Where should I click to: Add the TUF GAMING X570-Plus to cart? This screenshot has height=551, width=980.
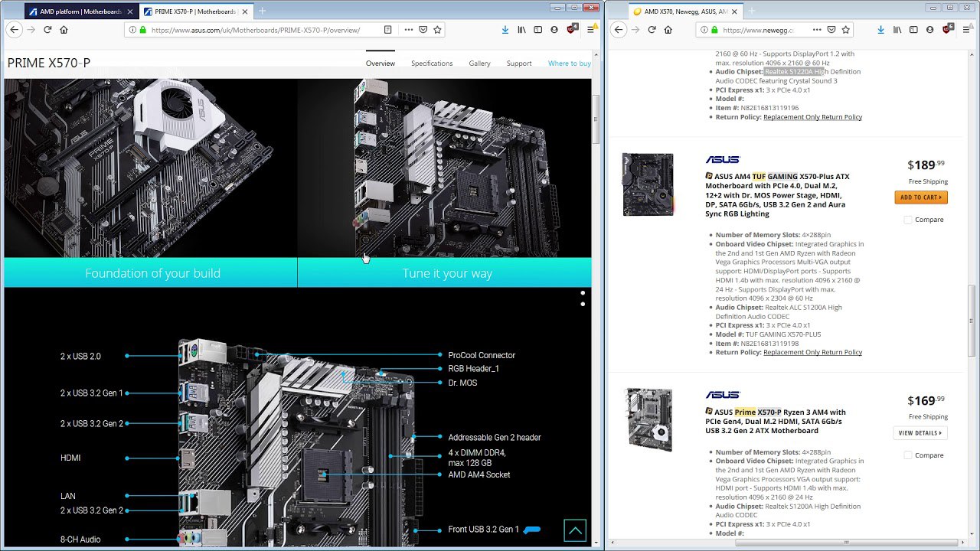921,197
